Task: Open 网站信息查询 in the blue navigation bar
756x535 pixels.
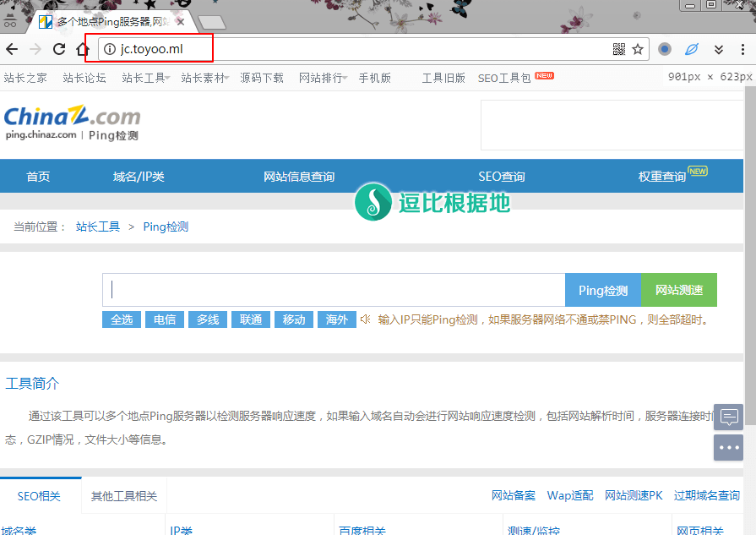Action: tap(299, 177)
